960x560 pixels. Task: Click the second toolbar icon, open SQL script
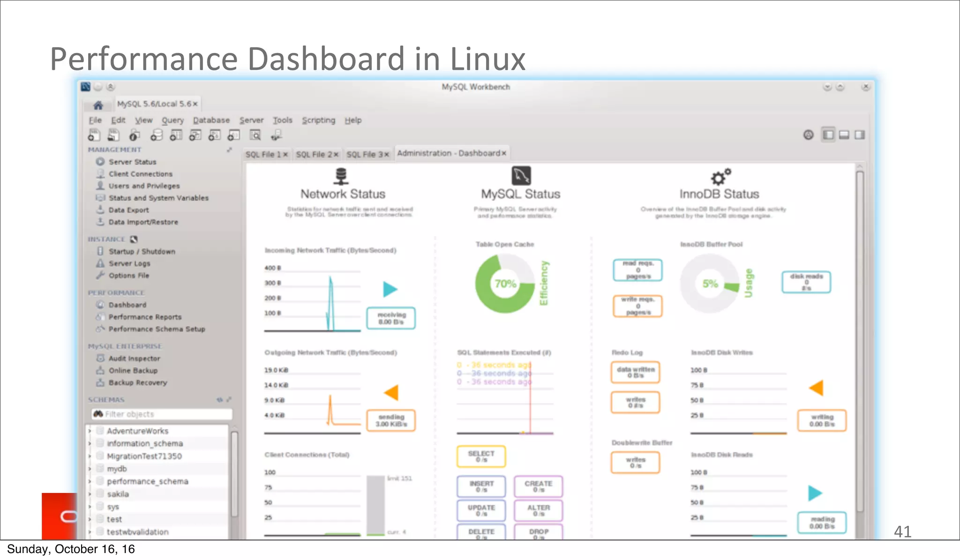pos(113,135)
